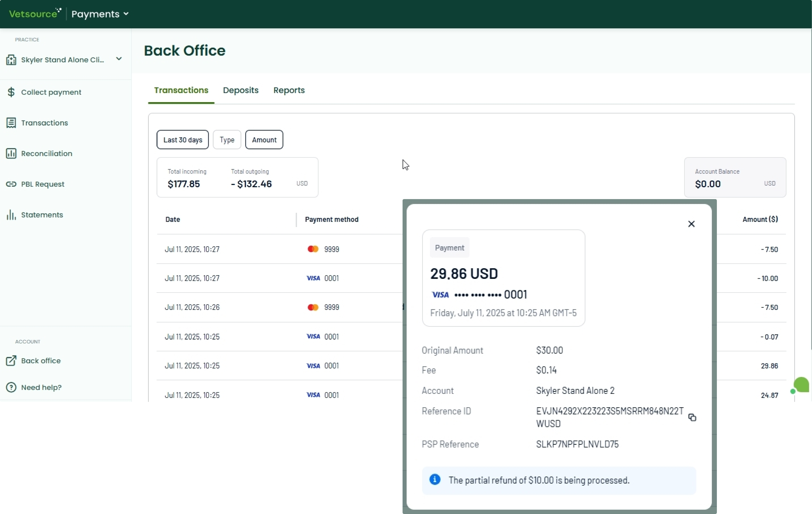
Task: Click the Date column header
Action: (x=173, y=220)
